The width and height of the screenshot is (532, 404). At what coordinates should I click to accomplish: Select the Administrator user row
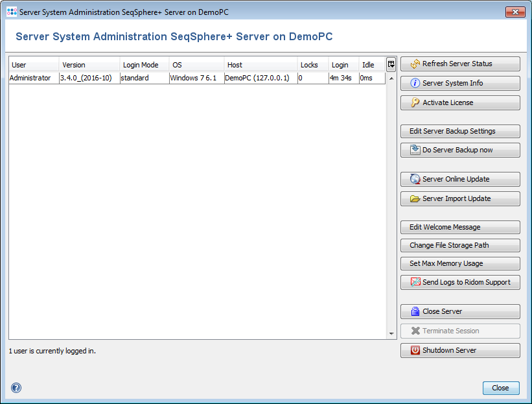(x=197, y=78)
